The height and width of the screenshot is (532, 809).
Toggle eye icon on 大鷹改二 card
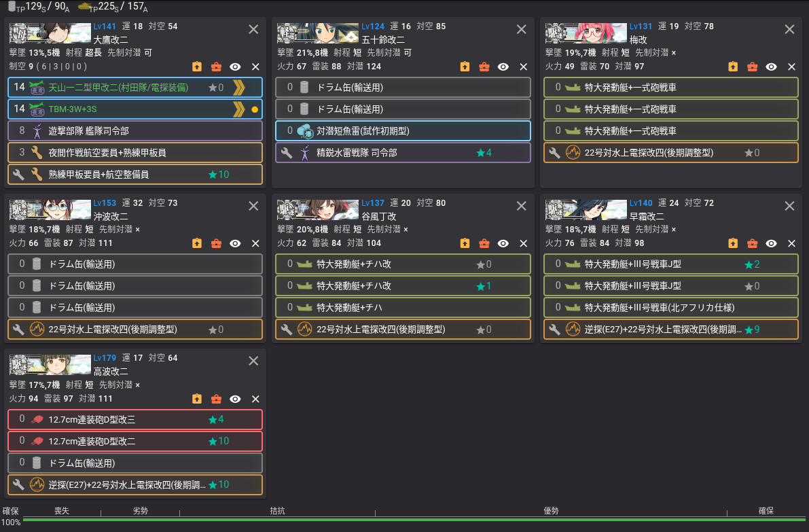235,67
